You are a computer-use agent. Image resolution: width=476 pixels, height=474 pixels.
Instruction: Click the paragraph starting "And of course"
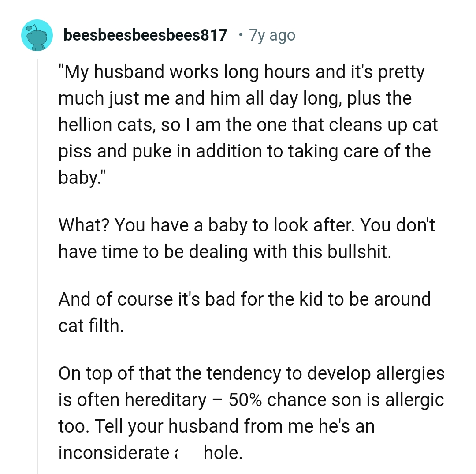[245, 312]
